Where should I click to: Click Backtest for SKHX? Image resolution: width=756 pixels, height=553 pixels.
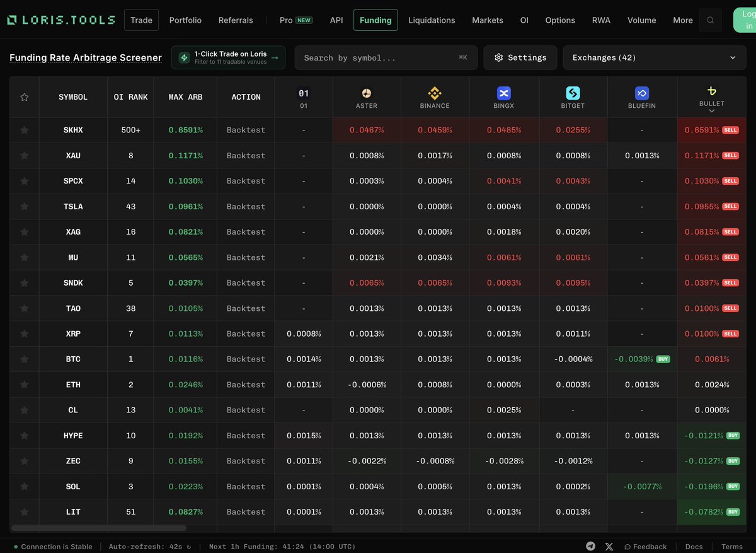[x=246, y=130]
